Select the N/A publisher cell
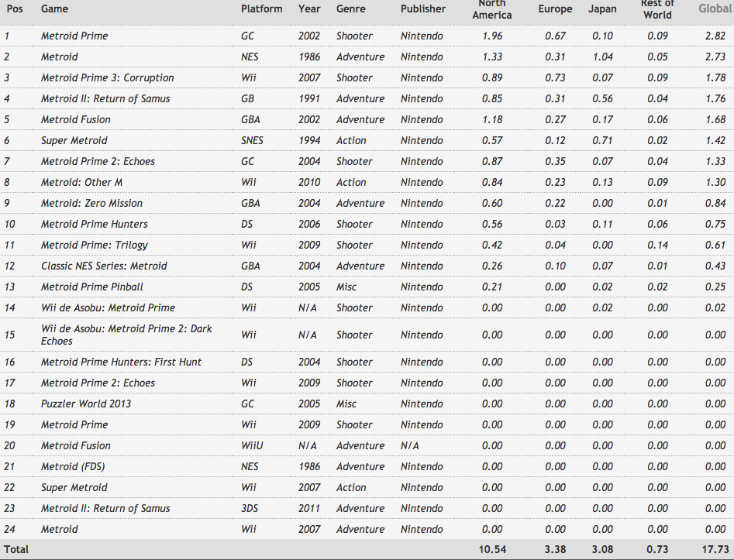This screenshot has height=560, width=734. tap(409, 446)
